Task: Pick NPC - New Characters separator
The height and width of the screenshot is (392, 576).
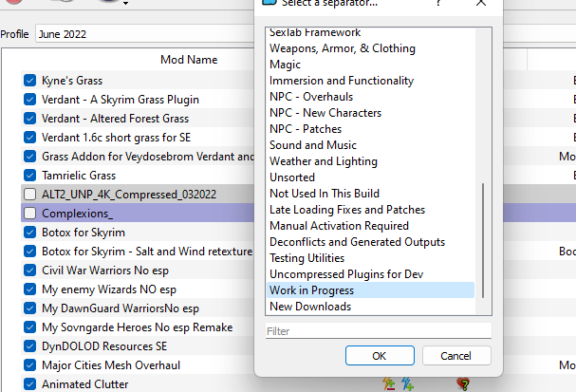Action: (x=325, y=113)
